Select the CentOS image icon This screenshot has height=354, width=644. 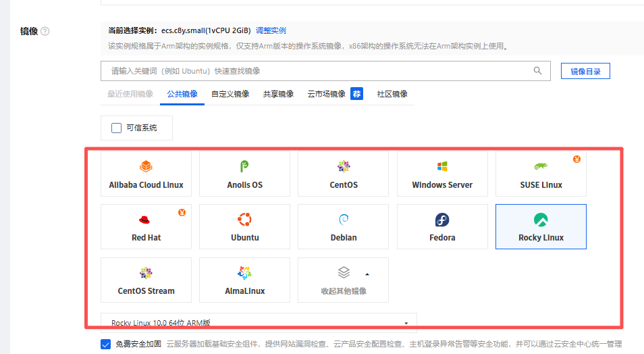tap(343, 166)
